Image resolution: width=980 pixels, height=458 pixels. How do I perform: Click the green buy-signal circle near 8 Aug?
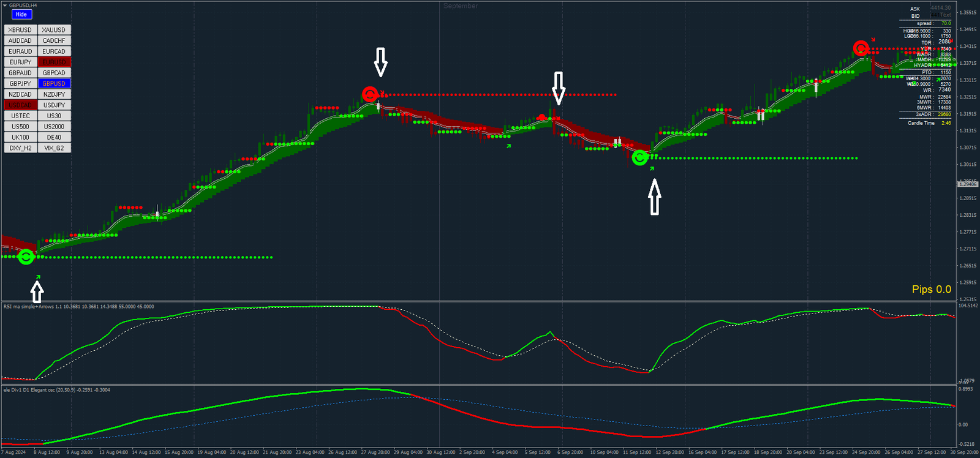(26, 257)
